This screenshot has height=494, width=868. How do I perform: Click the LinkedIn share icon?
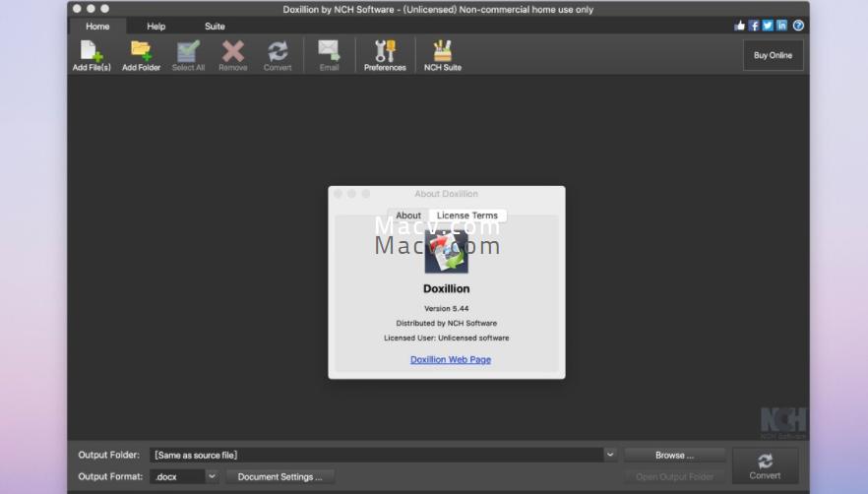pyautogui.click(x=781, y=26)
